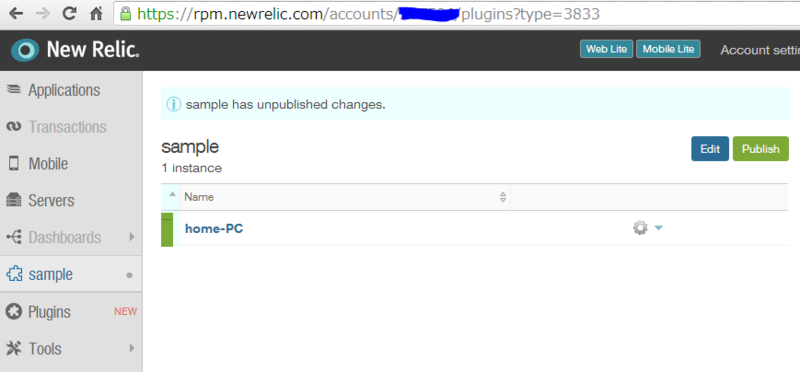Publish the sample plugin
800x372 pixels.
click(x=761, y=149)
